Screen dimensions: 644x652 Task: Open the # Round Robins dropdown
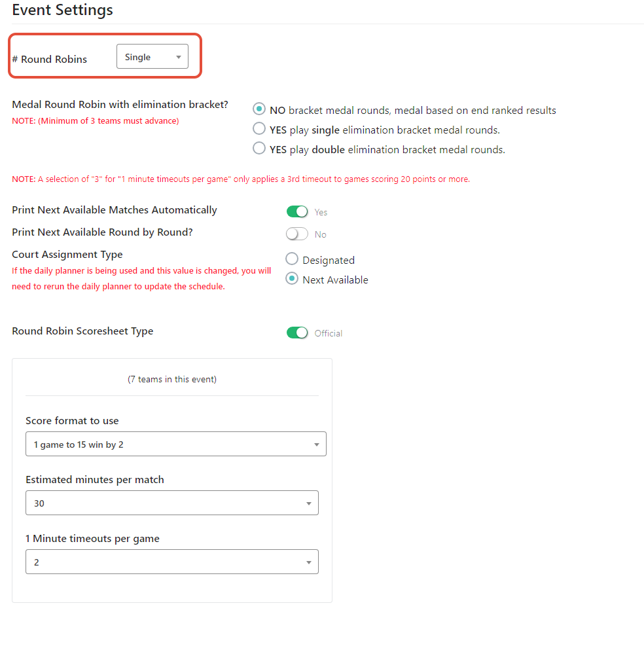click(x=152, y=57)
